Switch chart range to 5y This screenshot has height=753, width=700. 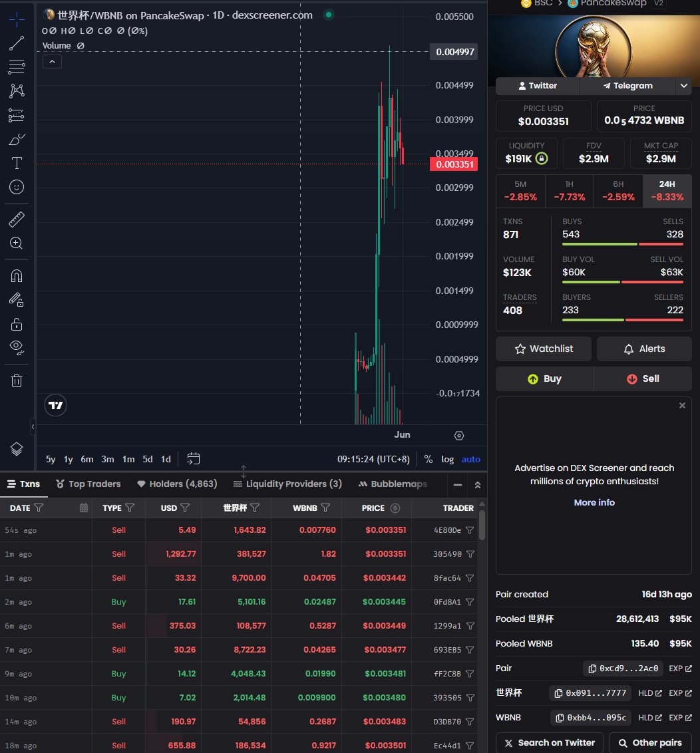51,459
